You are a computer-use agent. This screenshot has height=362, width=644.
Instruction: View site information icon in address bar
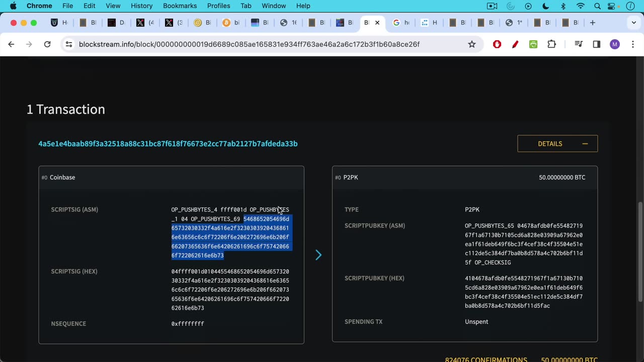(x=69, y=44)
